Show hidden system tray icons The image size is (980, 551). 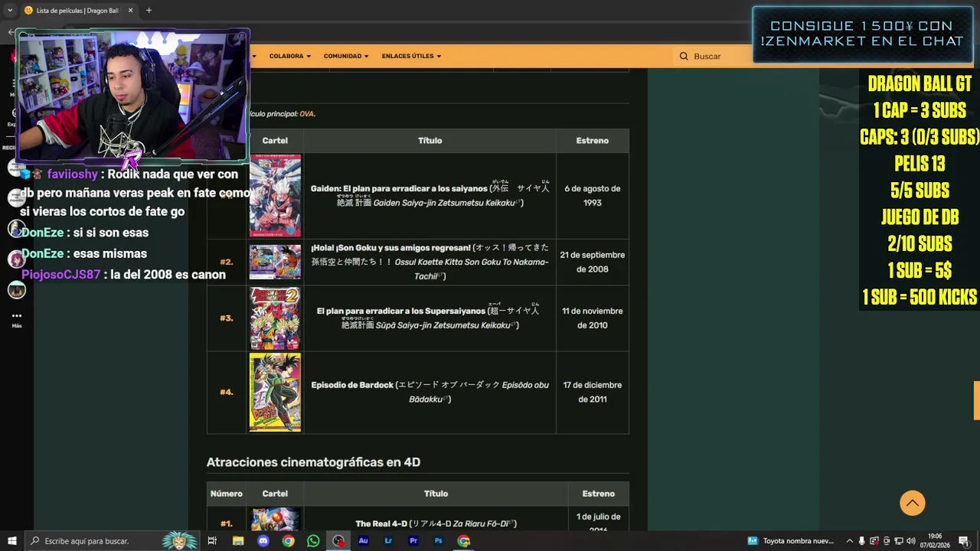click(849, 541)
